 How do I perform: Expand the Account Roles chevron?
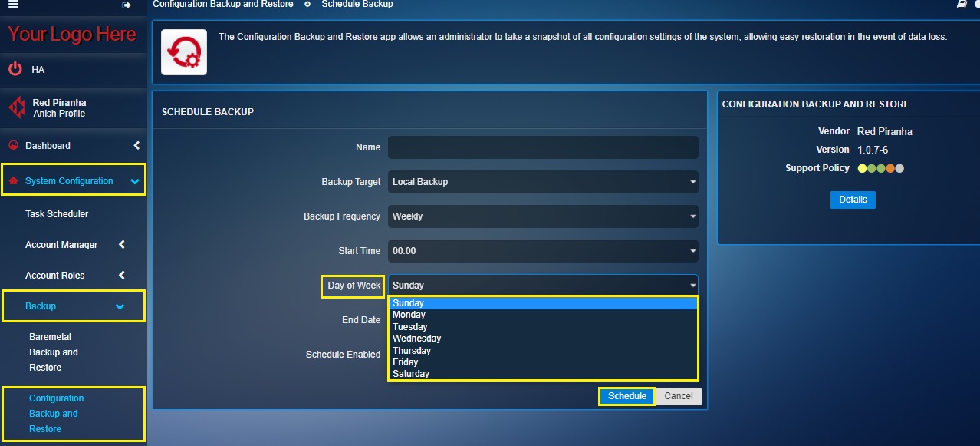click(x=122, y=275)
